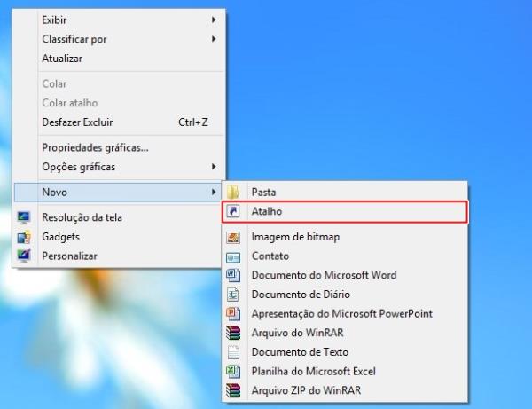
Task: Create a new Planilha do Microsoft Excel
Action: (x=345, y=372)
